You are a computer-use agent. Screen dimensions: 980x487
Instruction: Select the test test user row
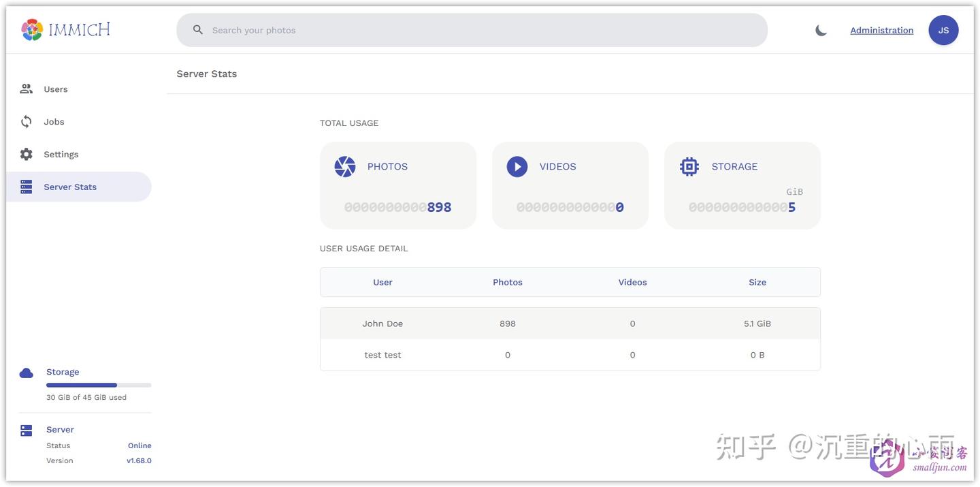coord(570,355)
